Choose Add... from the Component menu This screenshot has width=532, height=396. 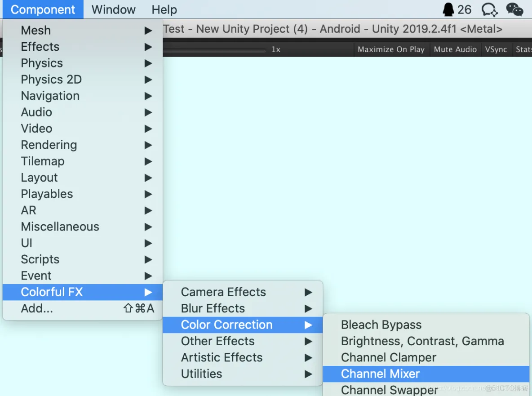(x=82, y=308)
